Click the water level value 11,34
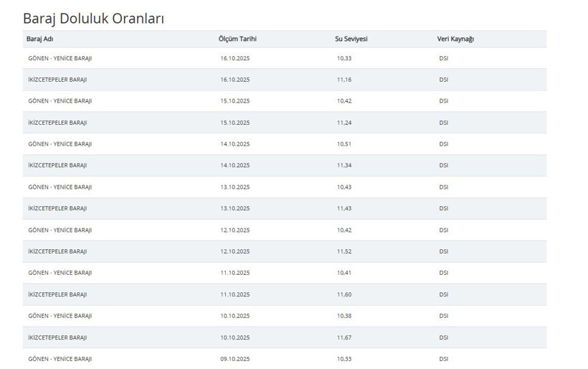Screen dimensions: 588x369 click(x=344, y=166)
